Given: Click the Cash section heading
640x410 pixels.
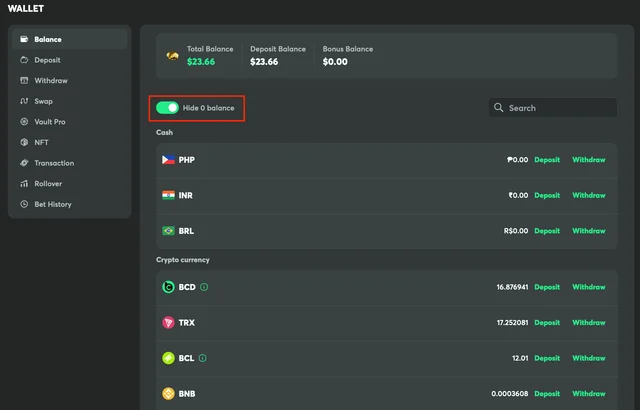Looking at the screenshot, I should [x=164, y=132].
